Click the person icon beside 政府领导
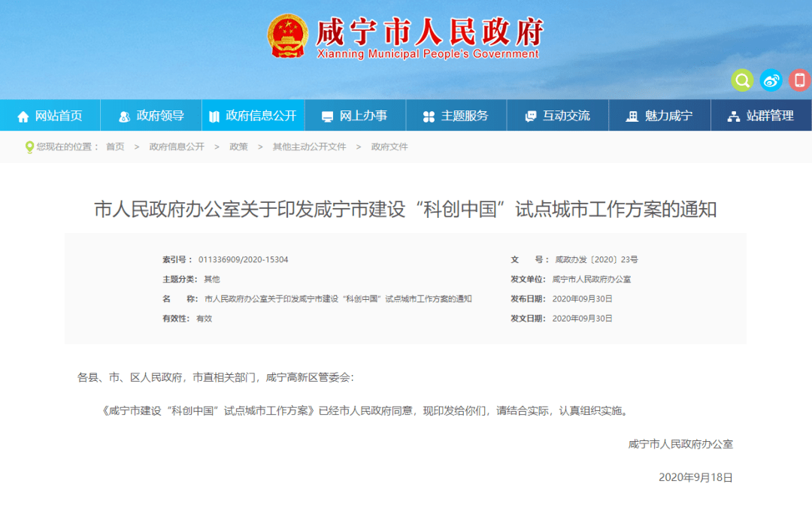The image size is (812, 517). pyautogui.click(x=124, y=116)
